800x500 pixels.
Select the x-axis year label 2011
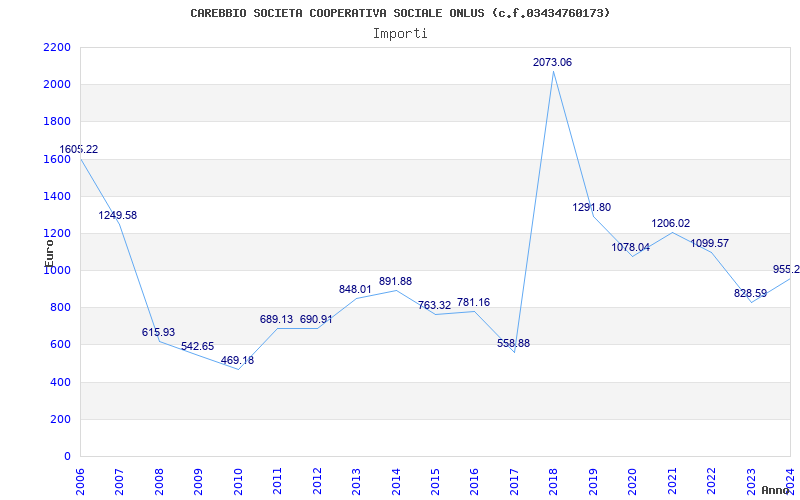tap(278, 481)
